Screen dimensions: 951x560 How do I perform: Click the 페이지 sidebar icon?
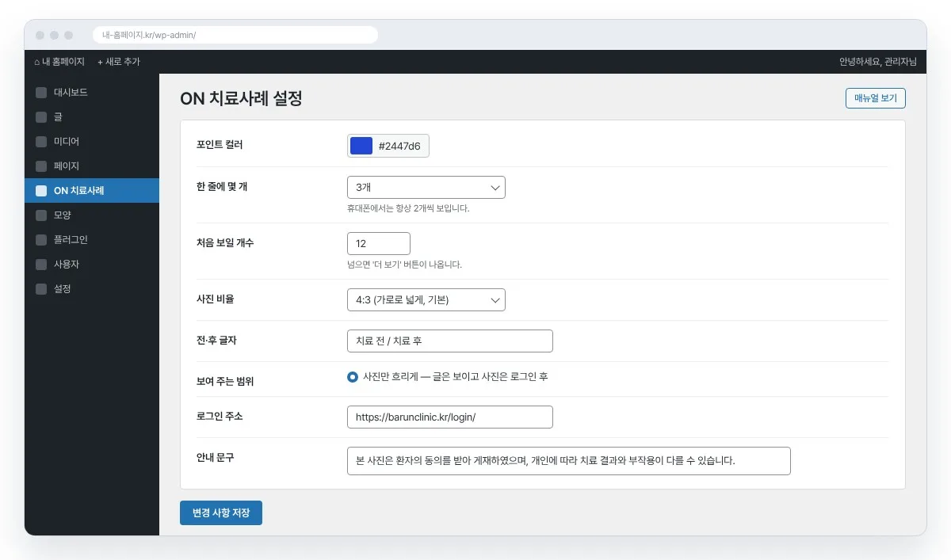pyautogui.click(x=41, y=166)
